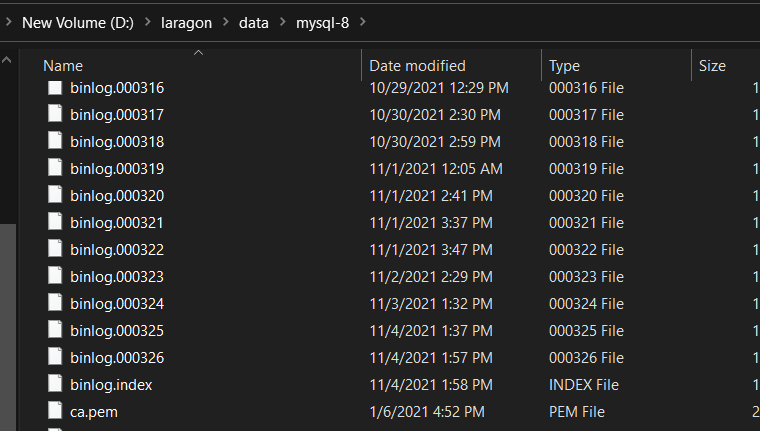Click the file icon next to binlog.index
The image size is (760, 431).
(x=55, y=383)
